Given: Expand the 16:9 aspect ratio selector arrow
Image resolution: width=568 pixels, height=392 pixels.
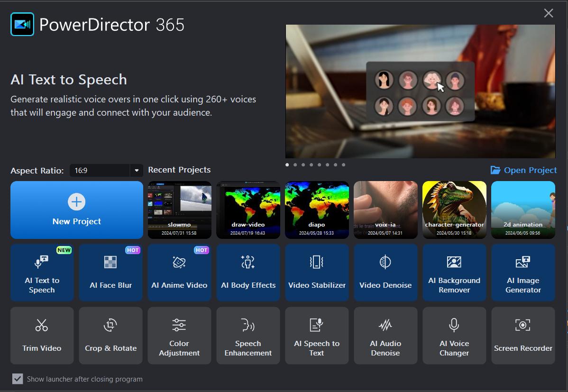Looking at the screenshot, I should tap(137, 171).
